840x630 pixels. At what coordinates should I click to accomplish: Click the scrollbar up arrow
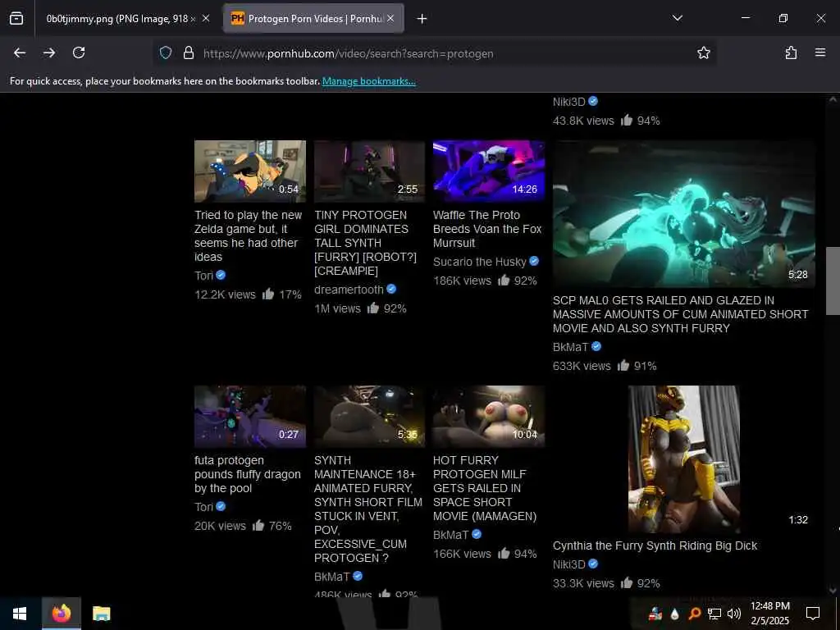[833, 99]
